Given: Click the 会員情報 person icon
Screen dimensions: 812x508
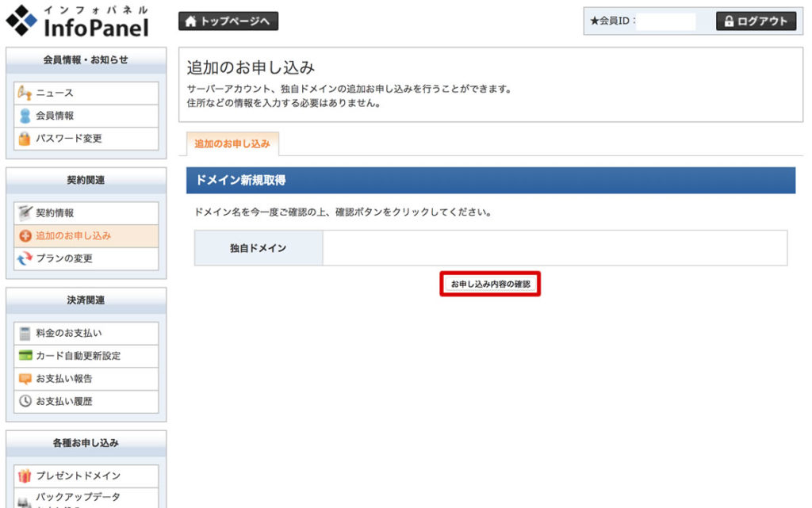Looking at the screenshot, I should 25,116.
